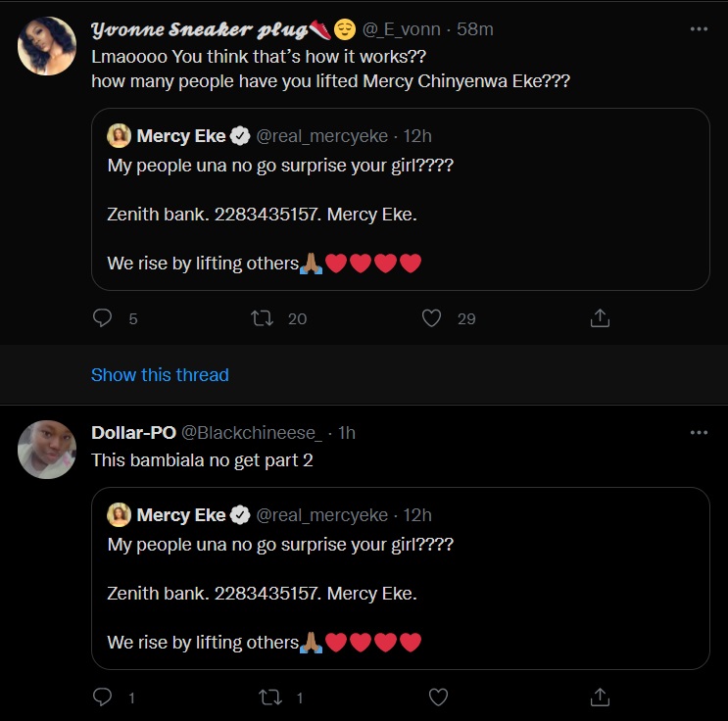Open Dollar-PO's profile avatar
728x721 pixels.
[x=47, y=450]
